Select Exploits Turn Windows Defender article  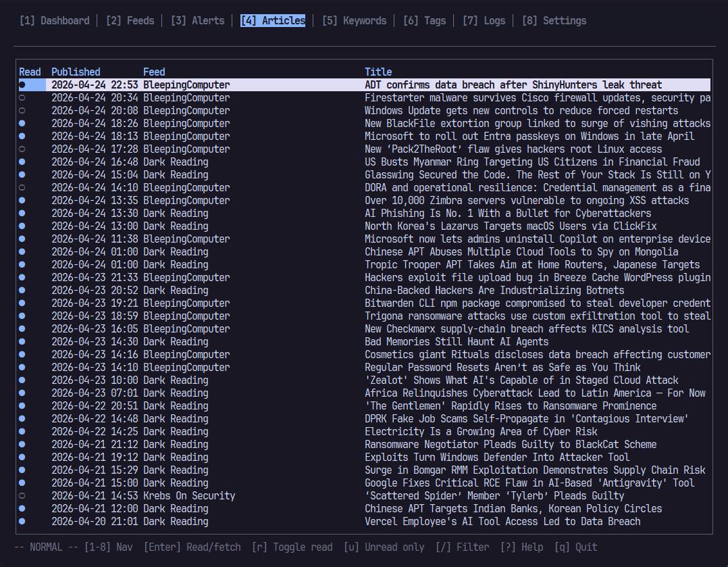click(365, 458)
